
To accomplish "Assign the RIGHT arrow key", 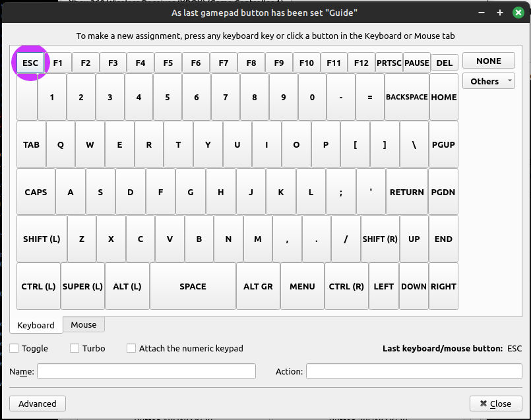I will coord(443,286).
